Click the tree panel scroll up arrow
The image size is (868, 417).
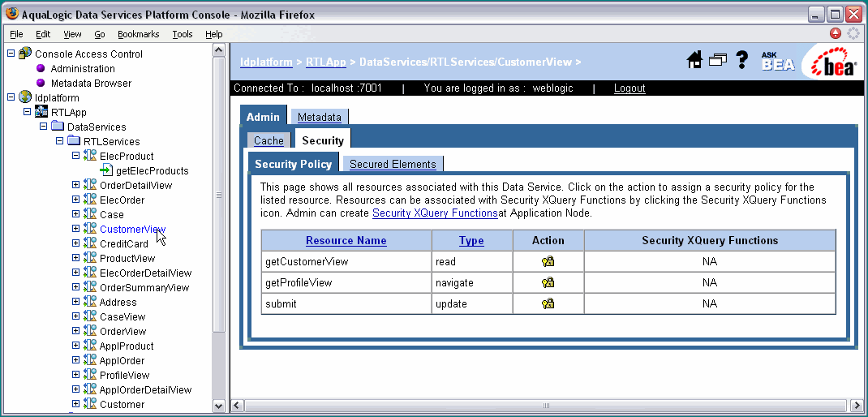coord(219,50)
